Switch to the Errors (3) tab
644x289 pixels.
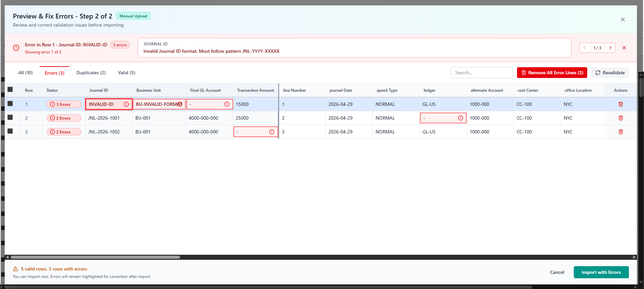click(x=54, y=73)
